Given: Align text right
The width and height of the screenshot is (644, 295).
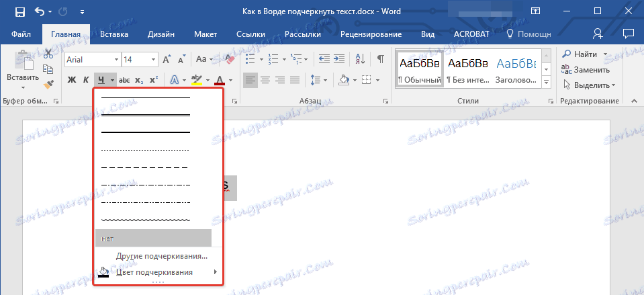Looking at the screenshot, I should [280, 80].
